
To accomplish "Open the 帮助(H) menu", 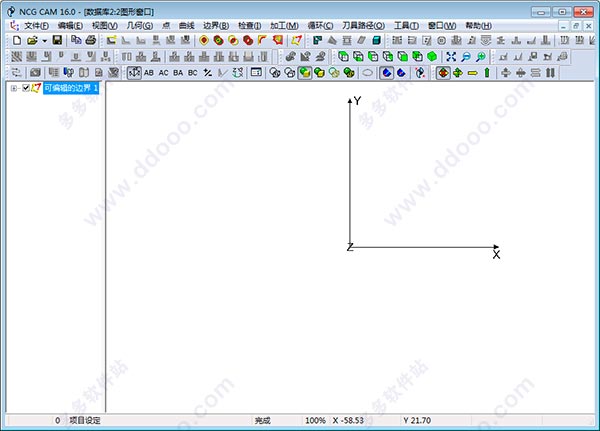I will click(478, 26).
